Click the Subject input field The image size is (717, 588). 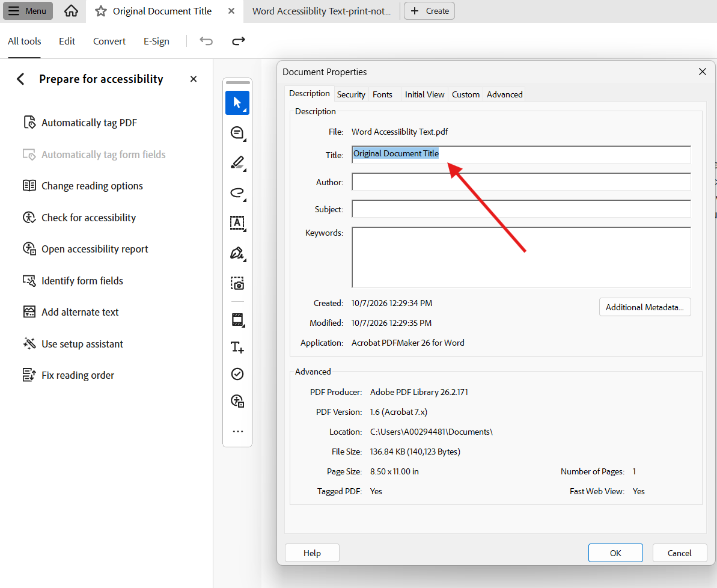click(521, 209)
